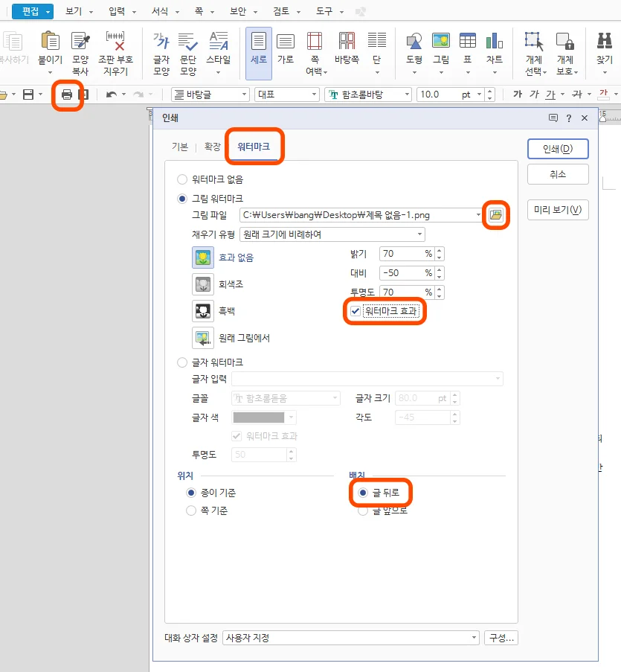This screenshot has width=621, height=672.
Task: Open the 그림 파일 path dropdown
Action: [478, 215]
